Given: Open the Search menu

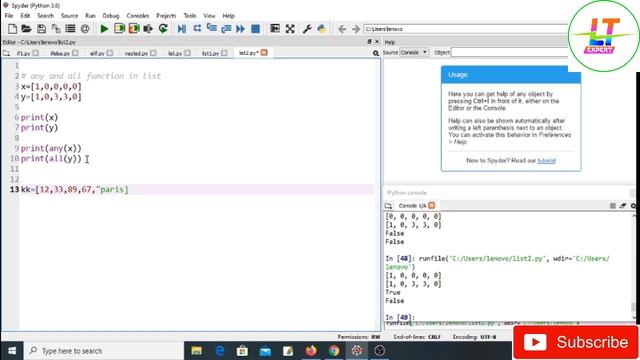Looking at the screenshot, I should (x=45, y=16).
